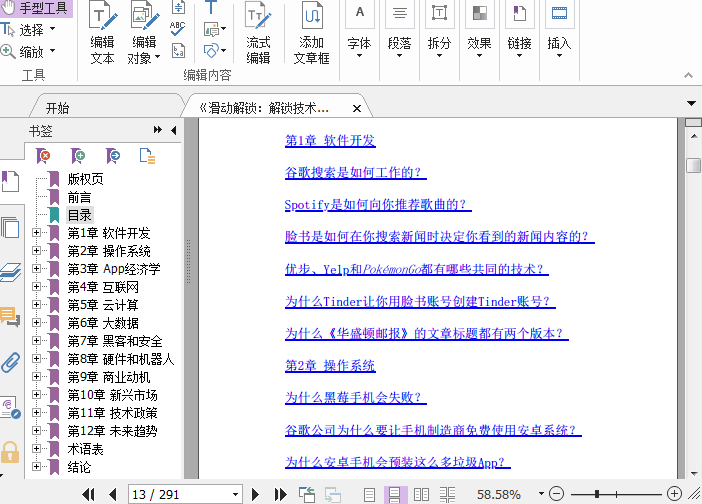Go to the previous page
The image size is (702, 504).
coord(113,494)
